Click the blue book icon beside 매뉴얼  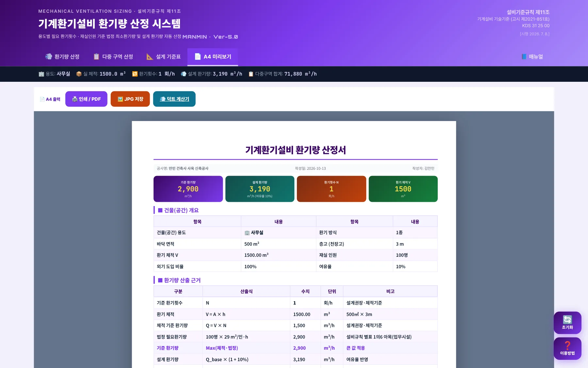pos(524,57)
